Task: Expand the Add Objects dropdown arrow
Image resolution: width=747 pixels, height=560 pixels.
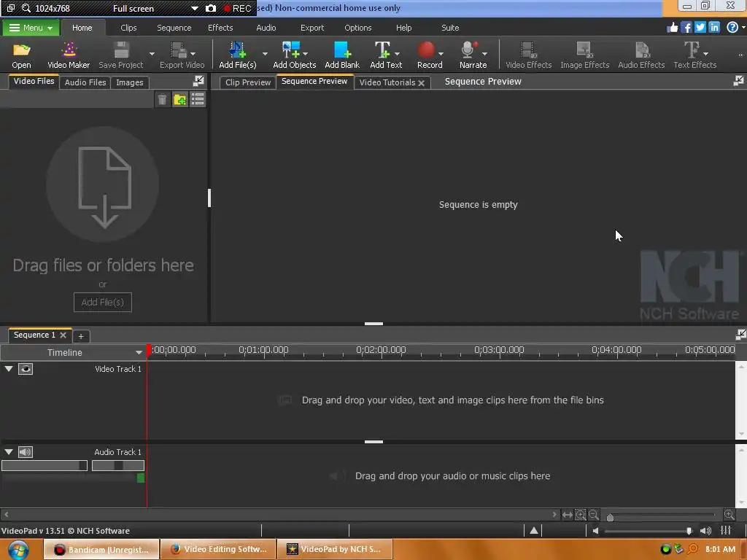Action: click(x=306, y=54)
